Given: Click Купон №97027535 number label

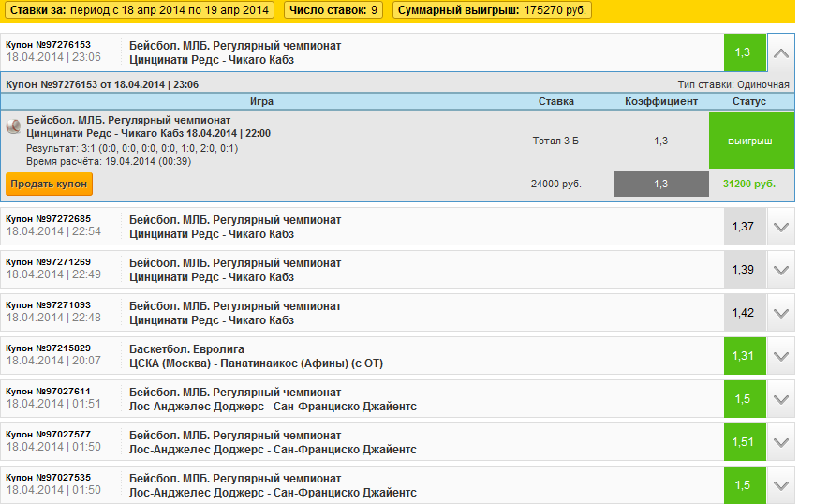Looking at the screenshot, I should point(49,478).
